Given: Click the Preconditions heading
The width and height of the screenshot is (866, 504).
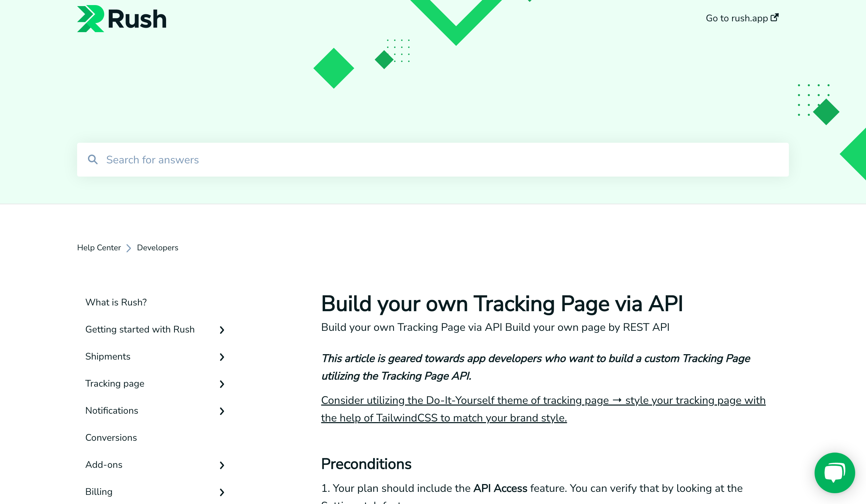Looking at the screenshot, I should tap(366, 464).
